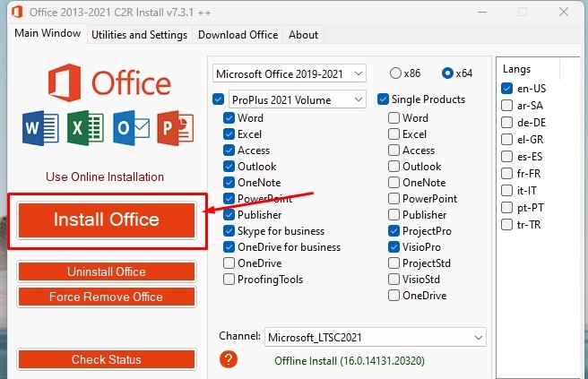The image size is (588, 379).
Task: Click the orange question mark help icon
Action: click(229, 359)
